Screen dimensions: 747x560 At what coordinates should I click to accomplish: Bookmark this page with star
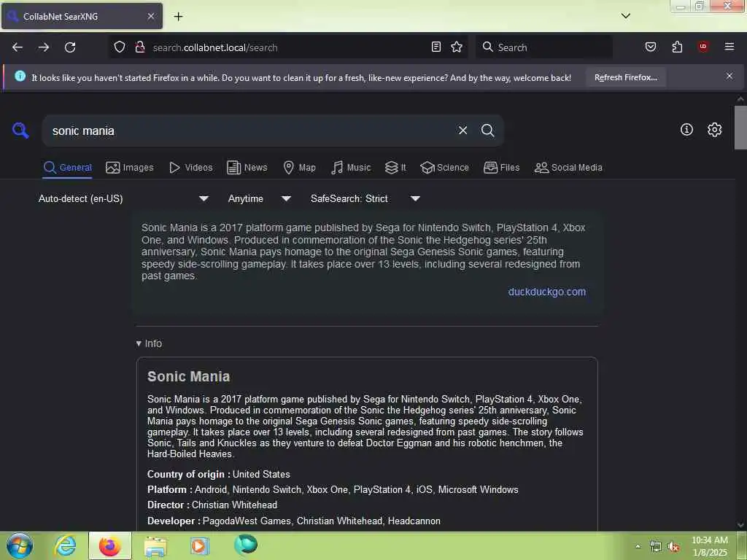point(457,47)
